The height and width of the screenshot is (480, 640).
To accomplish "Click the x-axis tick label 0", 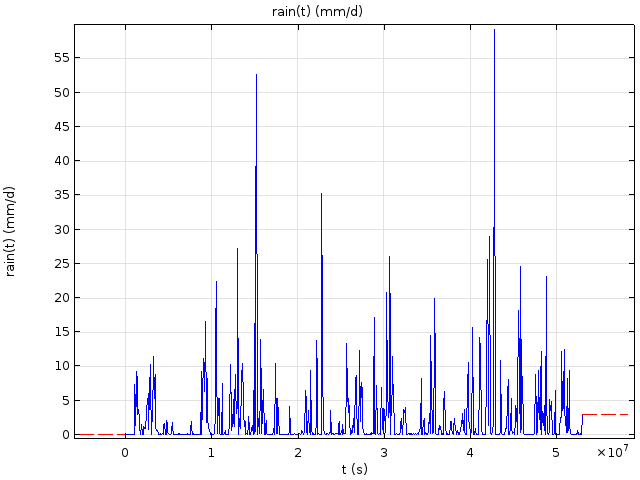I will 125,453.
